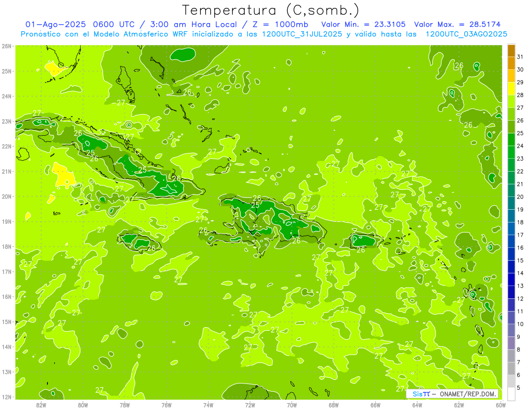Click the colorbar legend value "20"
The image size is (532, 411).
(520, 197)
